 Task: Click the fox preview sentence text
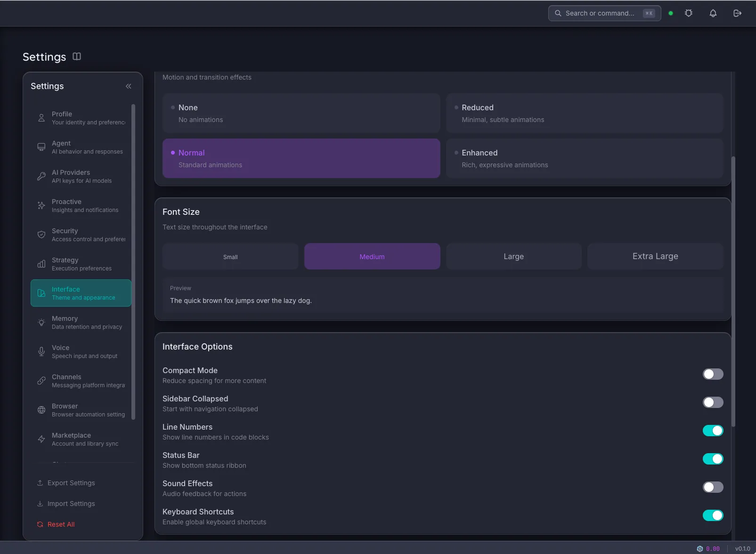[241, 301]
